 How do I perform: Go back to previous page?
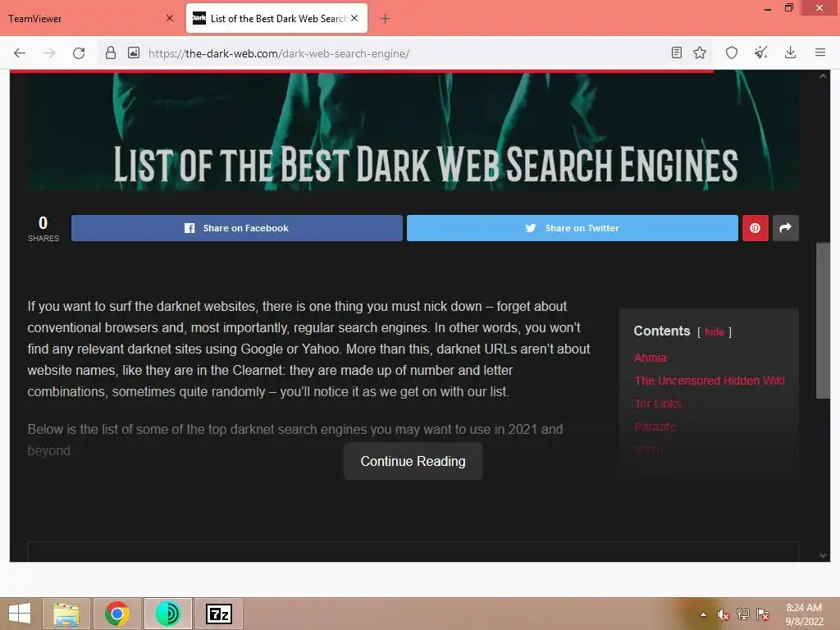(x=20, y=53)
